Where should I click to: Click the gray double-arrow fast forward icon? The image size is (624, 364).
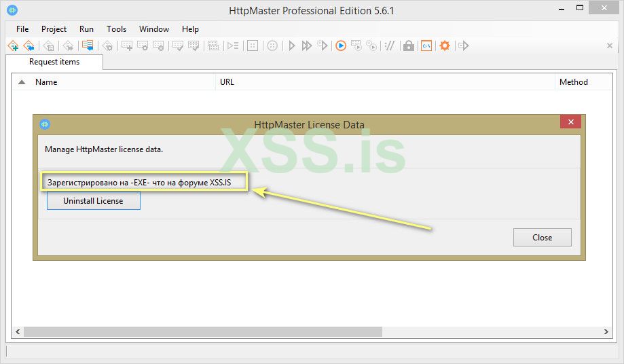click(x=307, y=45)
